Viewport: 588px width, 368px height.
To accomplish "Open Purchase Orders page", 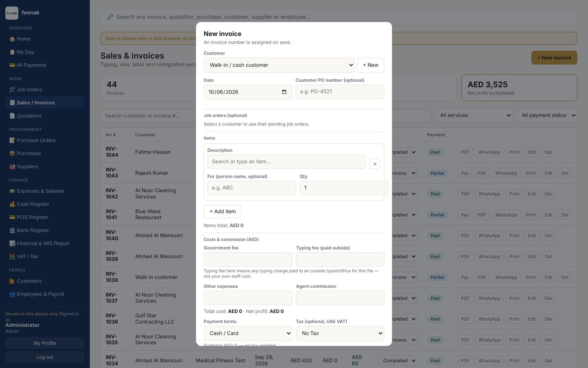I will coord(45,140).
